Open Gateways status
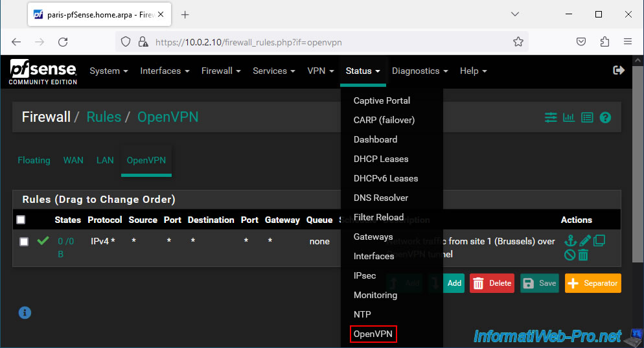Viewport: 644px width, 348px height. (x=373, y=237)
